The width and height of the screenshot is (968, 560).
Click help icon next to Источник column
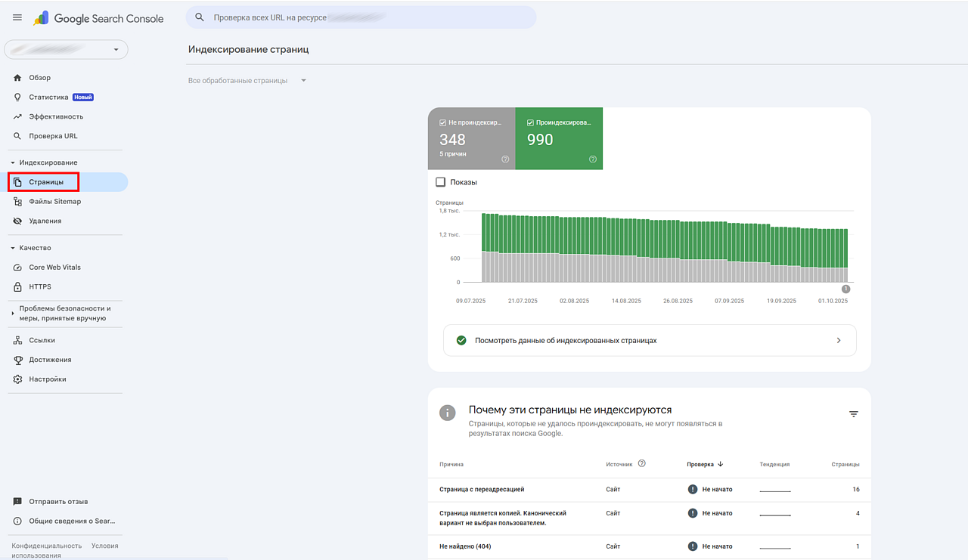(641, 464)
